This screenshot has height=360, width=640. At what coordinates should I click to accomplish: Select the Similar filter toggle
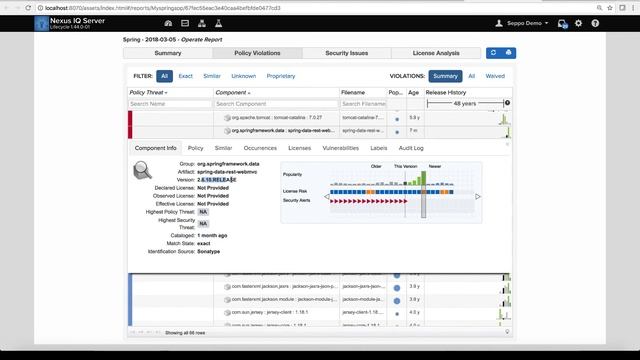[212, 76]
